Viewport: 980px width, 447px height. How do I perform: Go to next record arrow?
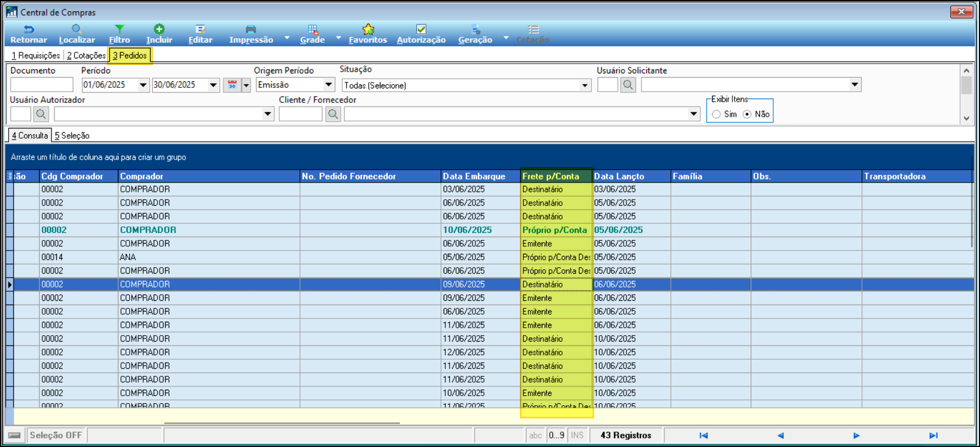point(856,435)
